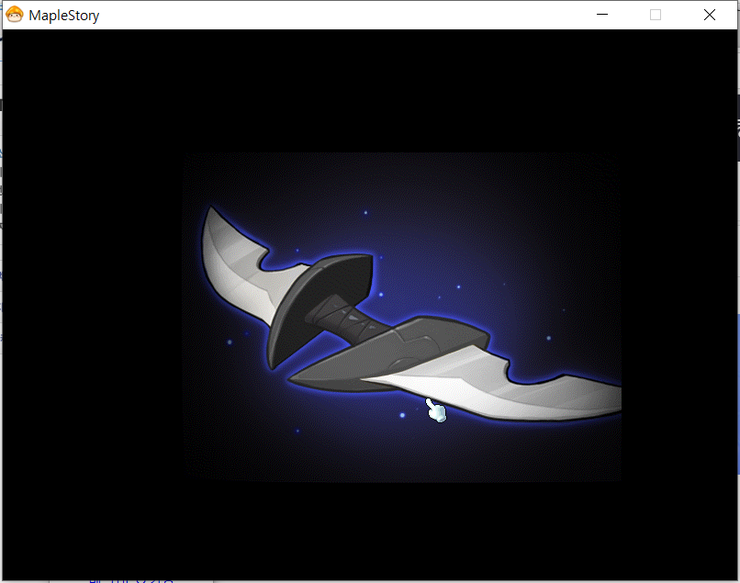Click the cut-off blue link text below window
Viewport: 740px width, 583px height.
coord(131,580)
